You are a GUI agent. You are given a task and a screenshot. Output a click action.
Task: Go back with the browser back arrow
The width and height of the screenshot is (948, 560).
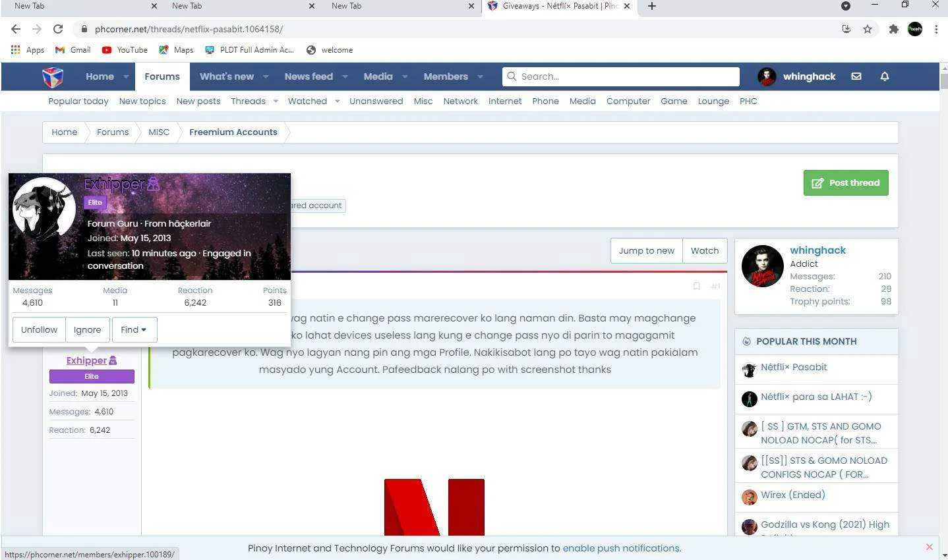[x=16, y=29]
